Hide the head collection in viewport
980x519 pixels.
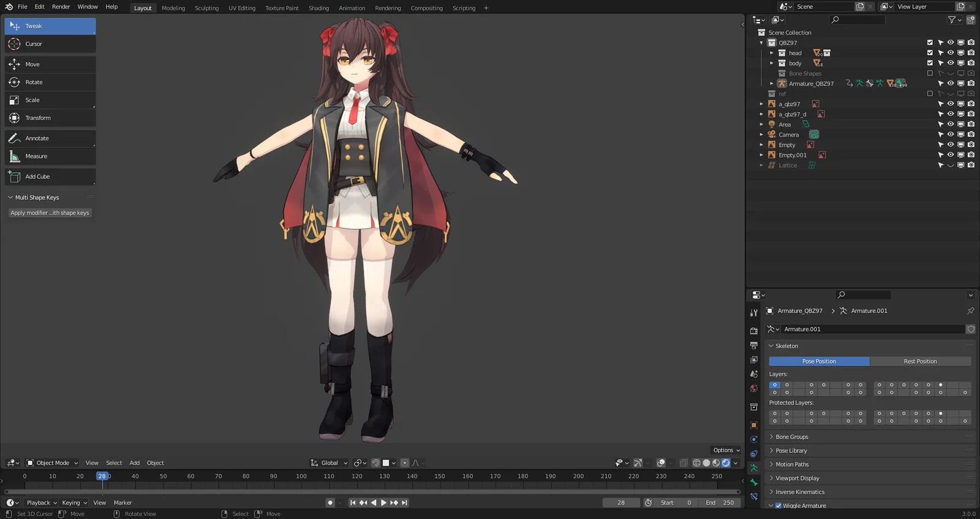point(951,53)
